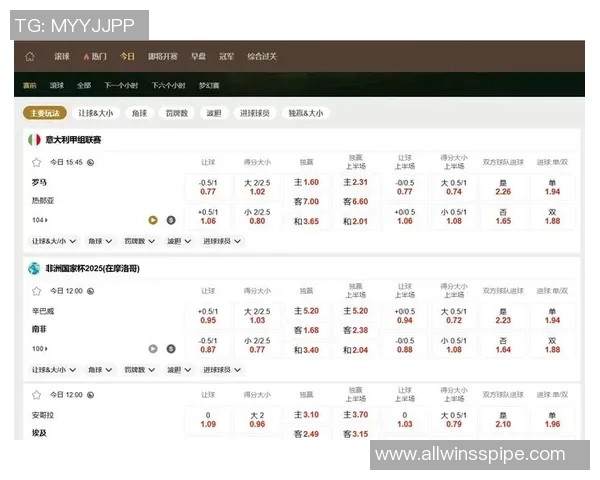Viewport: 600px width, 480px height.
Task: Favorite the 辛巴威 vs 南非 match star
Action: (36, 291)
